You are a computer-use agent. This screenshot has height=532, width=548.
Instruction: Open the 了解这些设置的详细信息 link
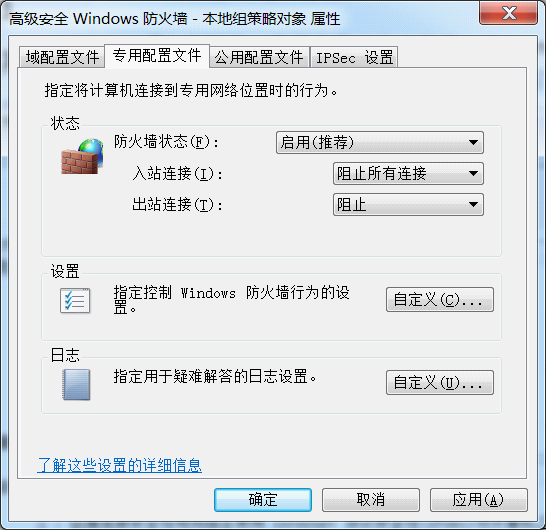coord(120,465)
